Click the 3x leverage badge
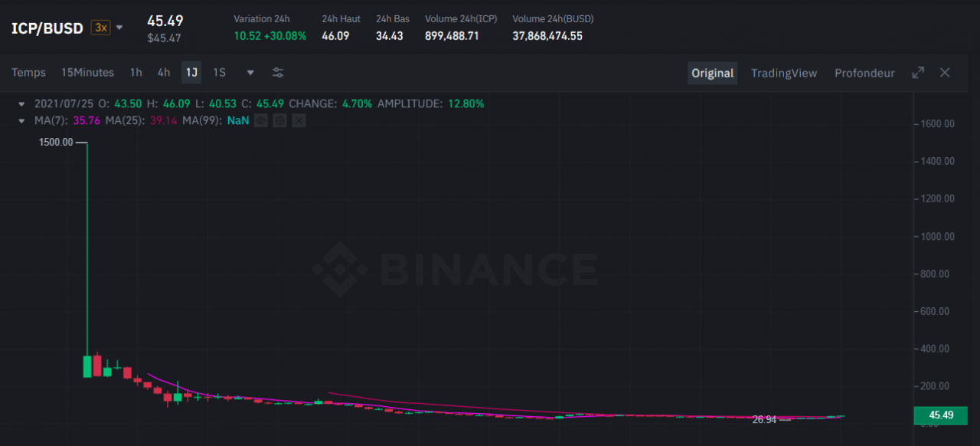The width and height of the screenshot is (980, 446). click(x=100, y=28)
